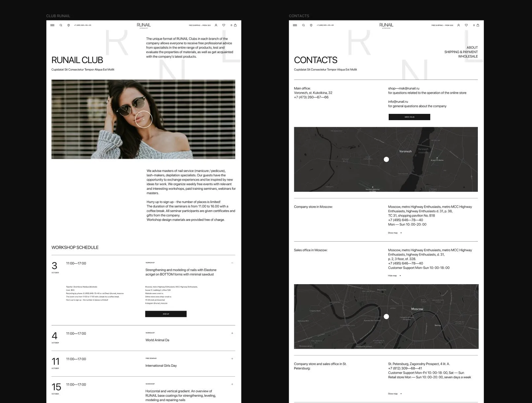Click World Animal Da title
Image resolution: width=532 pixels, height=403 pixels.
[157, 340]
